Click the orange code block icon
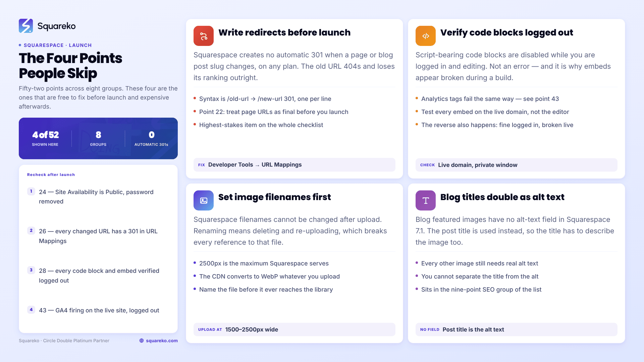644x362 pixels. [x=426, y=36]
